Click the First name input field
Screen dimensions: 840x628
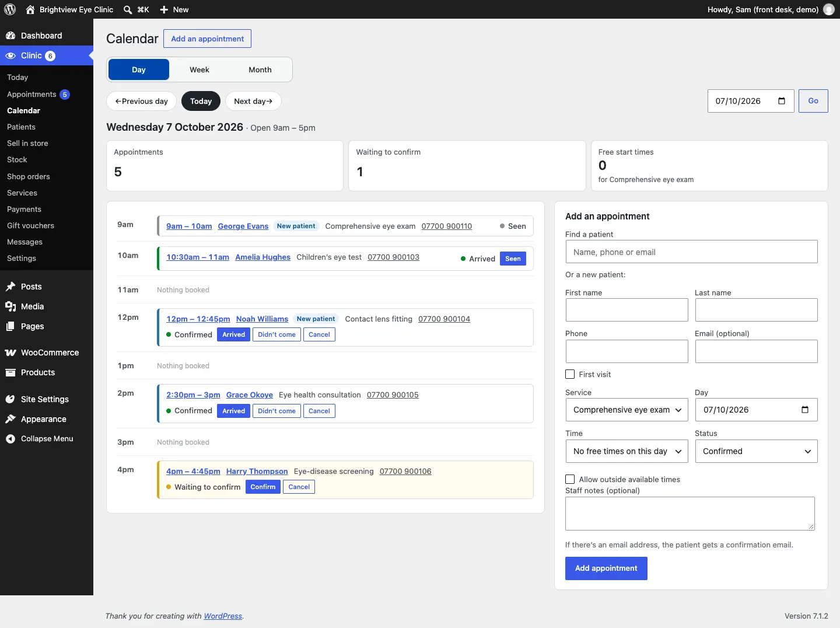coord(626,310)
